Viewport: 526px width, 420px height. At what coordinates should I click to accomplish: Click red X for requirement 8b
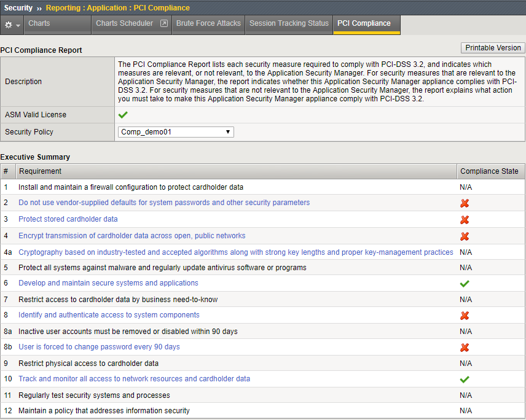[x=465, y=348]
